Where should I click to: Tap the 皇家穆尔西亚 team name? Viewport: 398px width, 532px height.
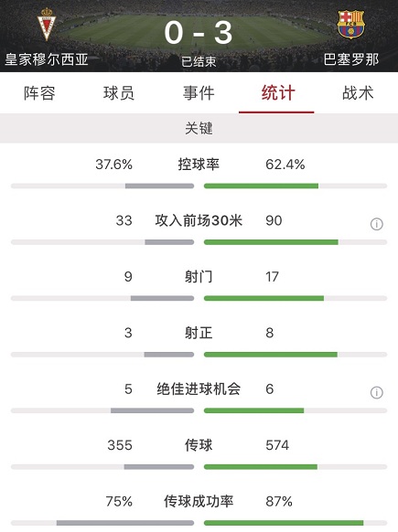coord(47,59)
